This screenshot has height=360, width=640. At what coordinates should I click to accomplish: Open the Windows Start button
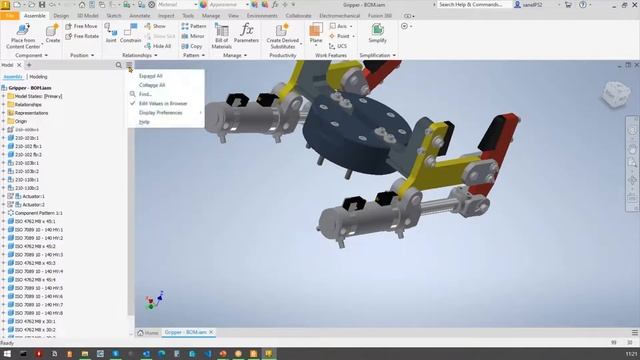tap(7, 353)
